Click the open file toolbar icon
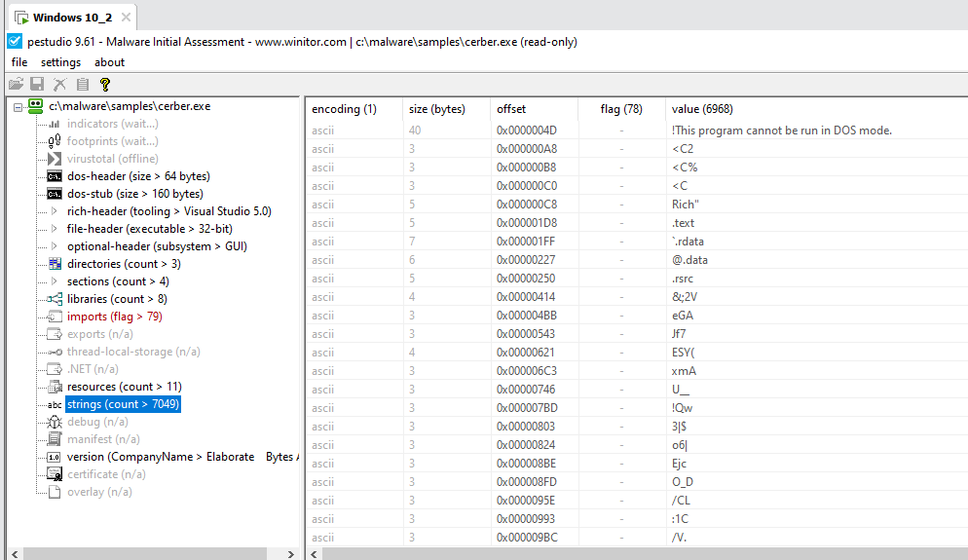The image size is (968, 560). pos(16,84)
